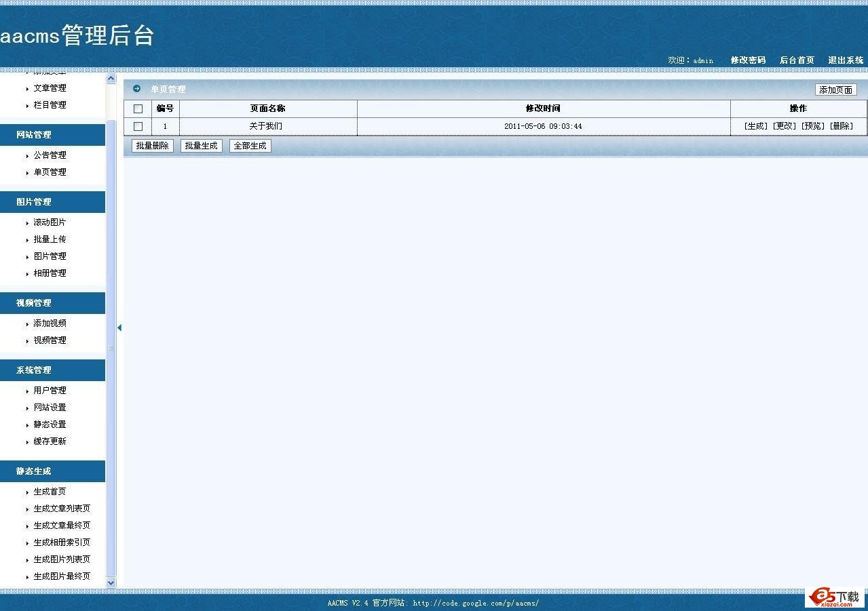This screenshot has height=611, width=868.
Task: Open [预览] for the 关于我们 page
Action: [x=813, y=126]
